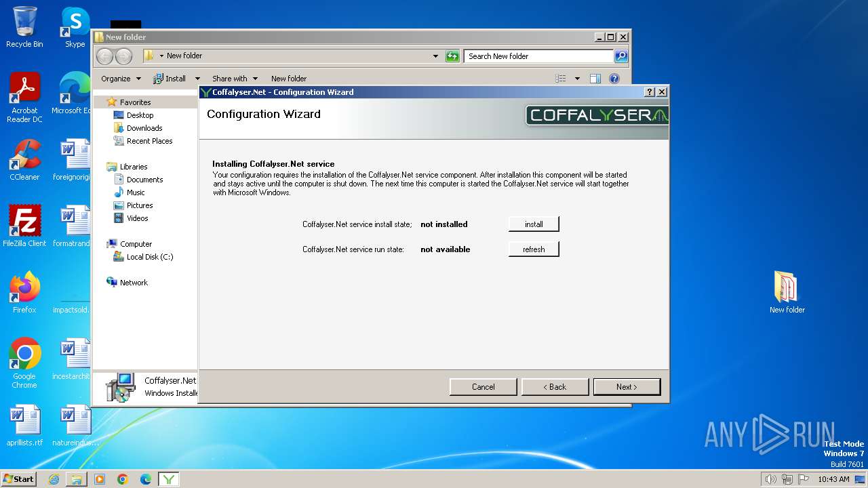868x488 pixels.
Task: Click the Search New folder field
Action: coord(539,56)
